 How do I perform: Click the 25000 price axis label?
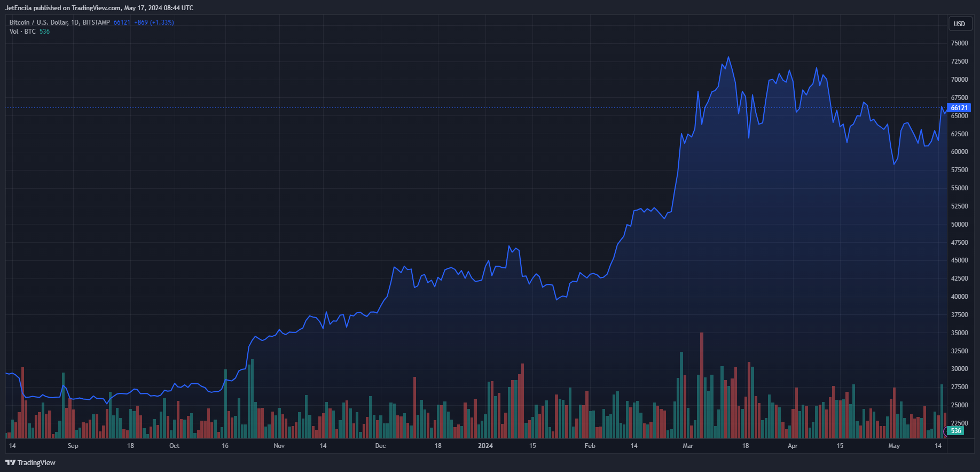click(959, 405)
